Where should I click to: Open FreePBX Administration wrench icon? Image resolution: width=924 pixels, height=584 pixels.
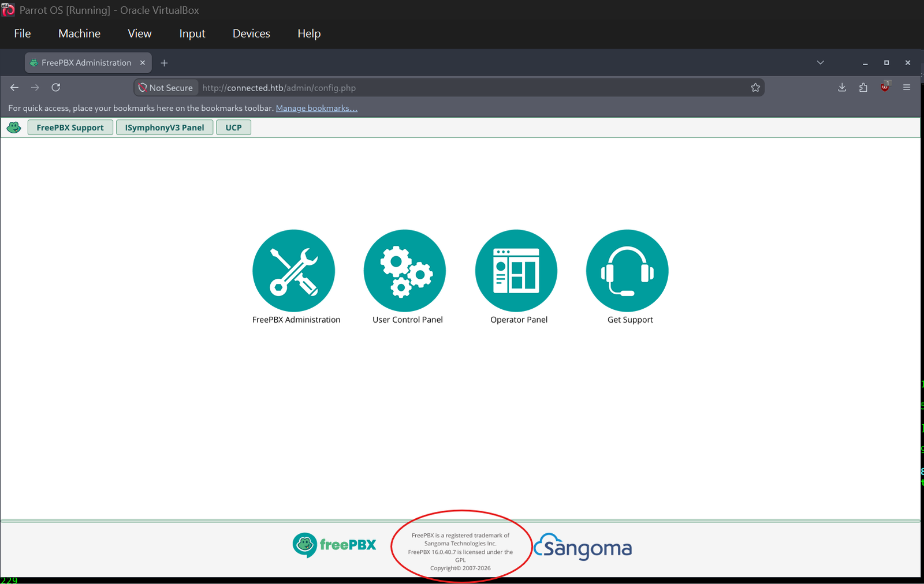tap(293, 271)
